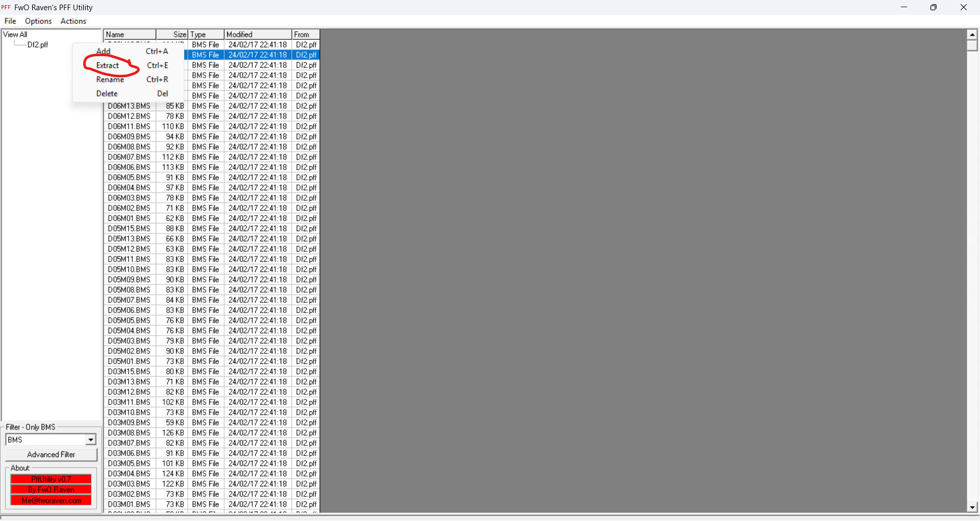Click the 126 KB size cell
Image resolution: width=980 pixels, height=521 pixels.
coord(173,433)
